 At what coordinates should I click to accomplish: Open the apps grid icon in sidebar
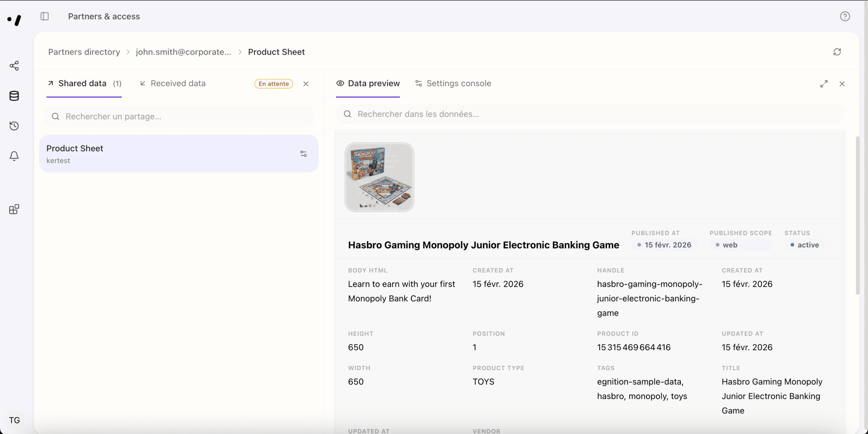pos(14,209)
